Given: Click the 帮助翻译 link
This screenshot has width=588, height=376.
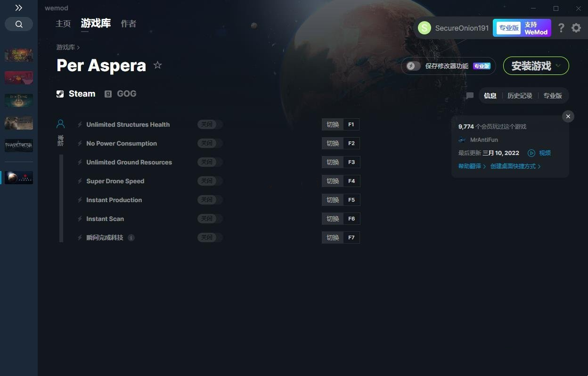Looking at the screenshot, I should coord(472,166).
